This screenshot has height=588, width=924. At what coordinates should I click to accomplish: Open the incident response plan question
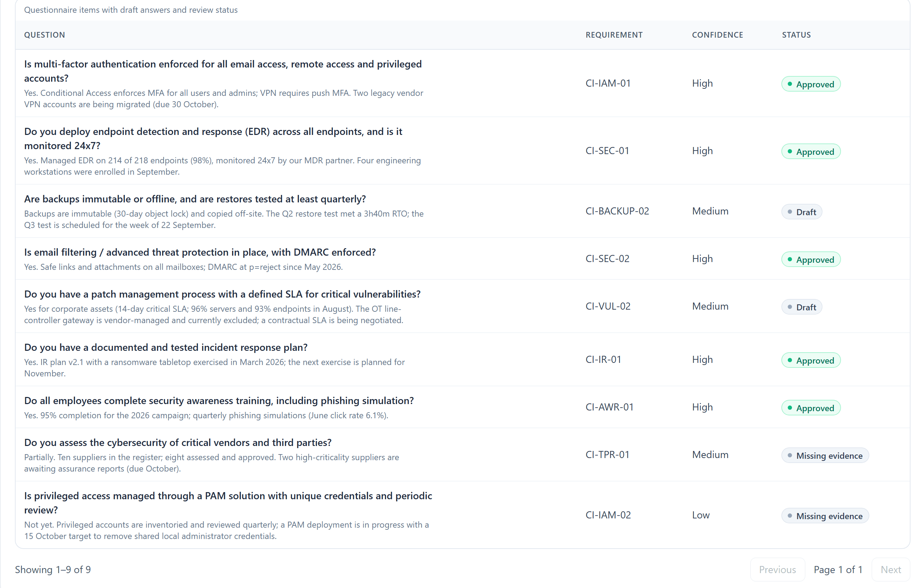click(x=166, y=348)
